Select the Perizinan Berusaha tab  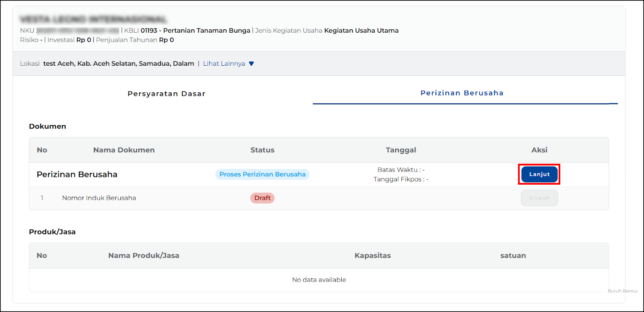click(462, 93)
